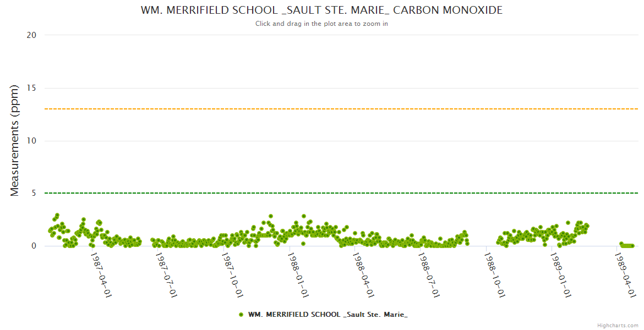Image resolution: width=644 pixels, height=330 pixels.
Task: Click the 1989-04-01 x-axis date label
Action: coord(625,274)
